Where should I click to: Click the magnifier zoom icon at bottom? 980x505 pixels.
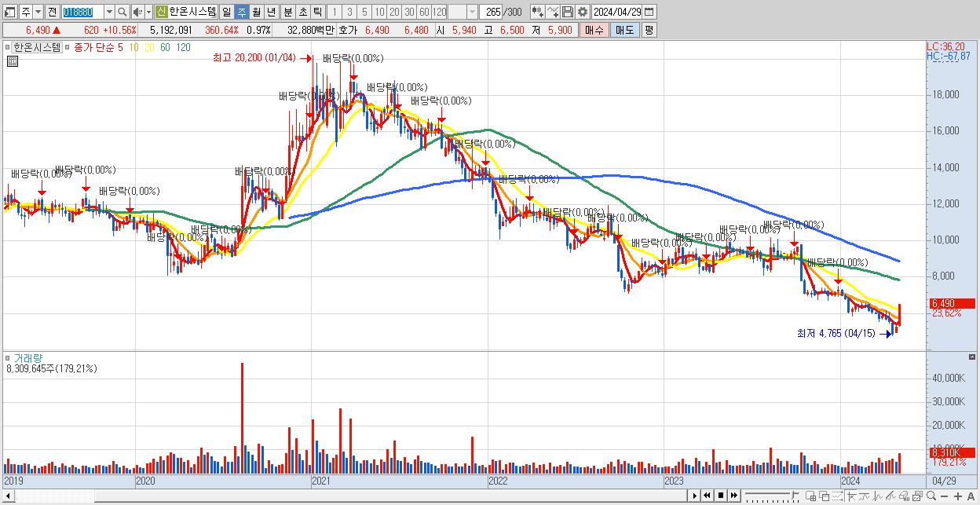pos(931,496)
